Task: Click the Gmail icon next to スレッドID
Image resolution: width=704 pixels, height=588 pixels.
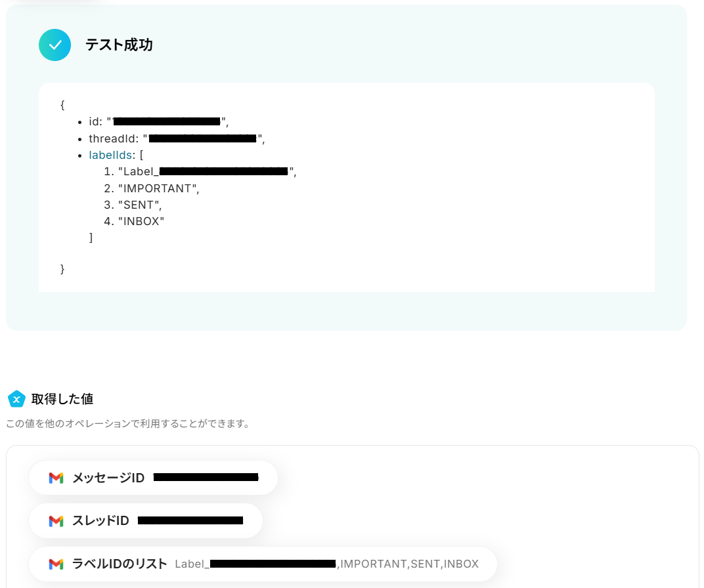Action: click(56, 520)
